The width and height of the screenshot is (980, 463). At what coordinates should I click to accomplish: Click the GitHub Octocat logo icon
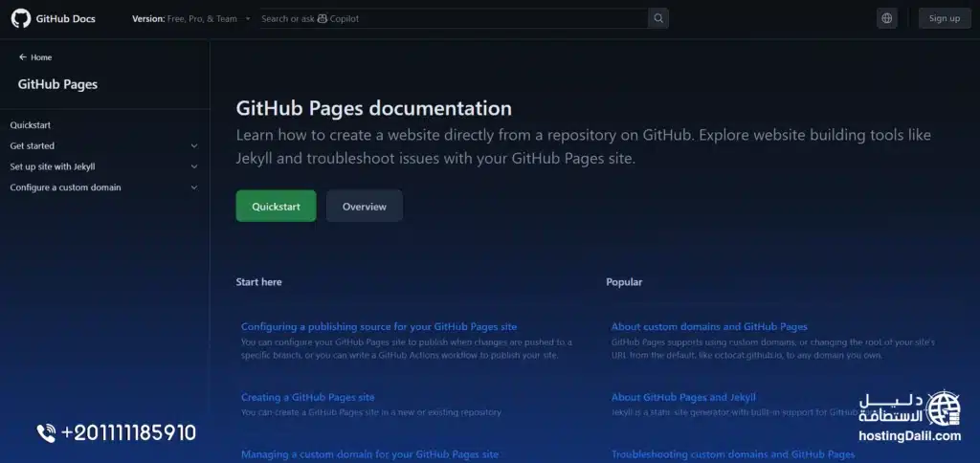tap(21, 18)
